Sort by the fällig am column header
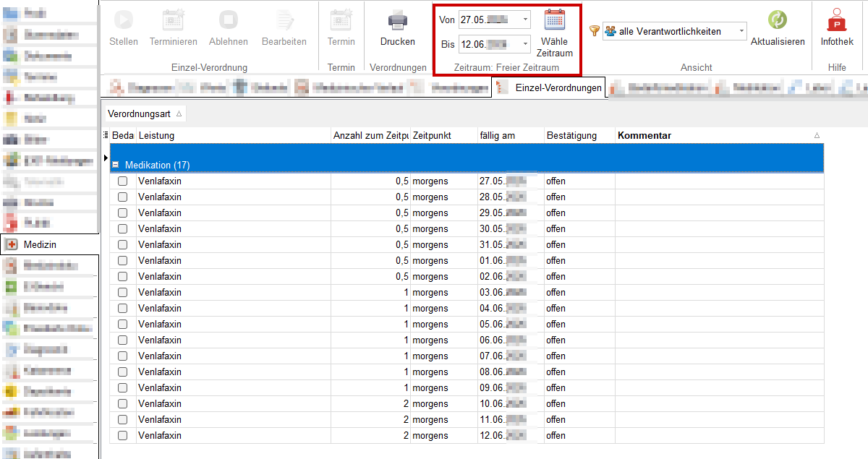The image size is (868, 459). (x=510, y=135)
